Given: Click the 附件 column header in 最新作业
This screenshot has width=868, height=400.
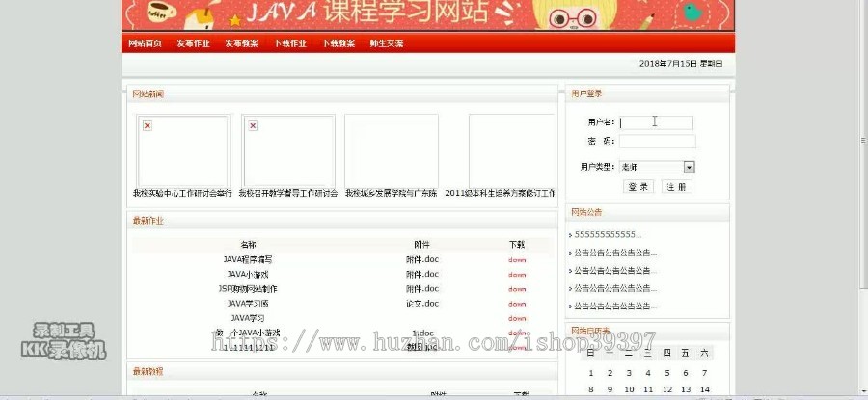Looking at the screenshot, I should click(421, 245).
